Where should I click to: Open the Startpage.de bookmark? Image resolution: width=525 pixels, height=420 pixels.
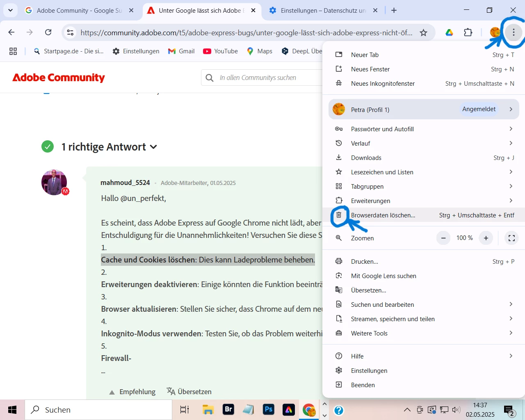68,51
